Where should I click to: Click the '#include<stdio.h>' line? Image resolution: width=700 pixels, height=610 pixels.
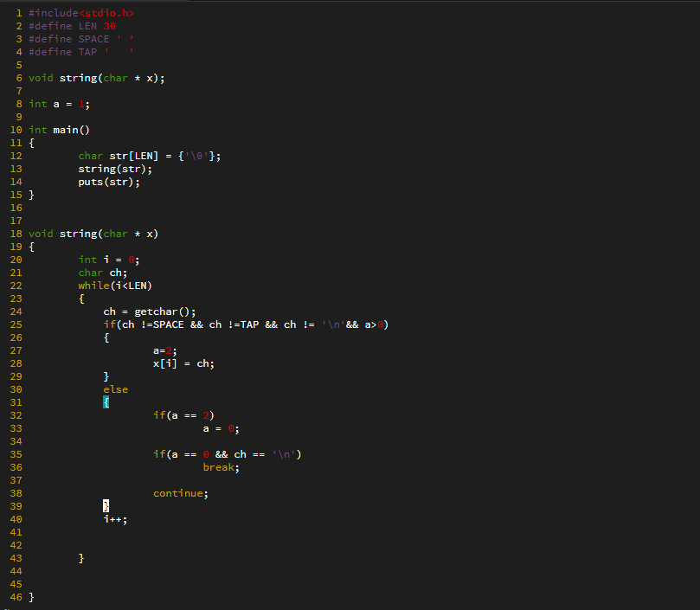click(81, 13)
